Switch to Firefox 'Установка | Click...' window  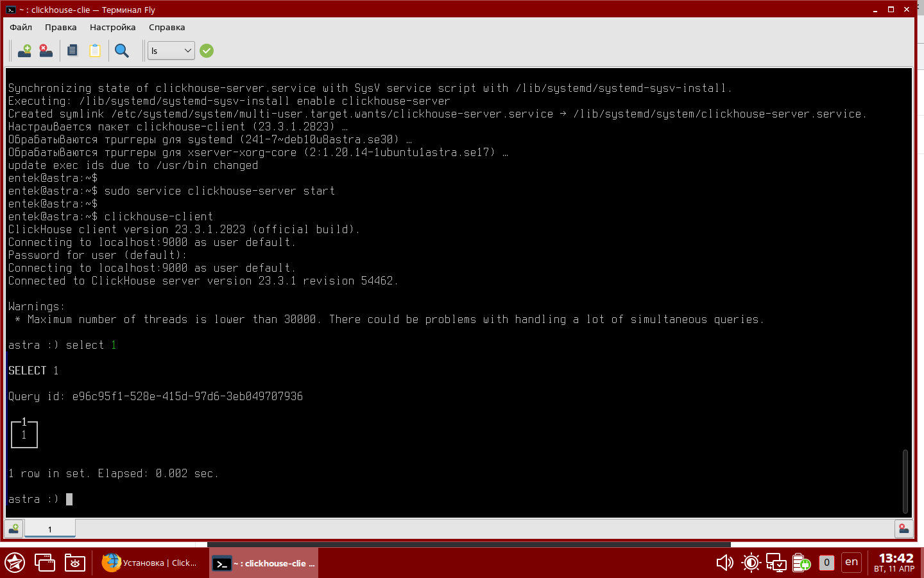150,563
